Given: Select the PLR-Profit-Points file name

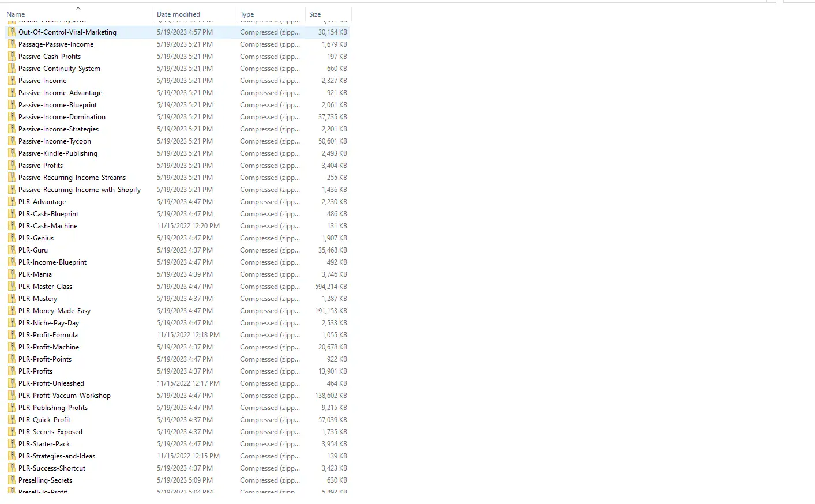Looking at the screenshot, I should 45,359.
